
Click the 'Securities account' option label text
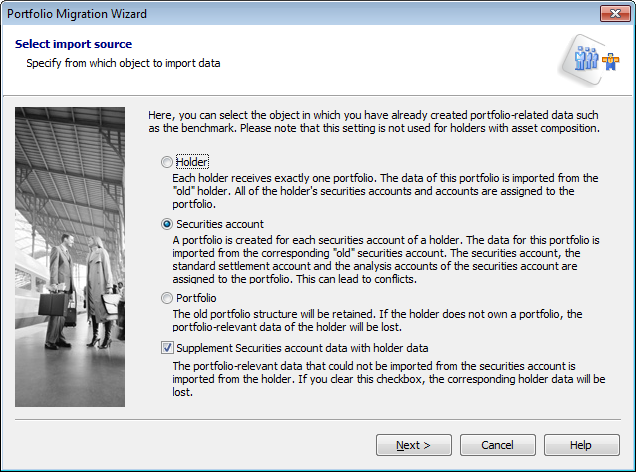[220, 224]
